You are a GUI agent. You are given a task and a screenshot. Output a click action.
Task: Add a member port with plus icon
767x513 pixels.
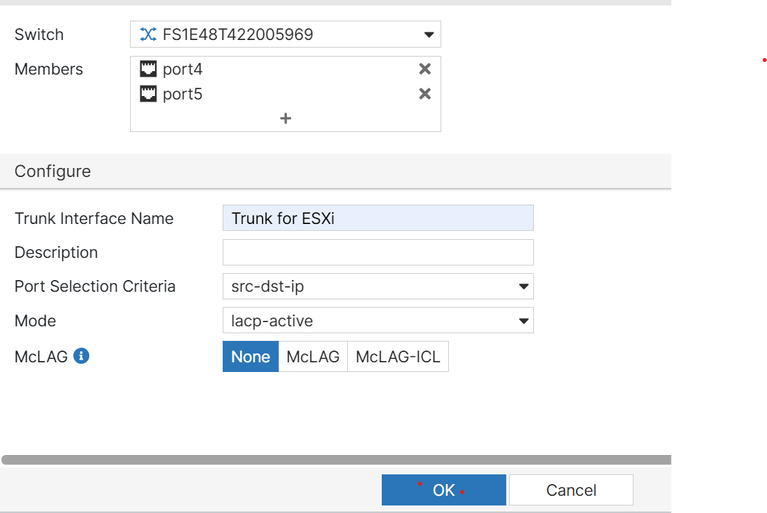[x=285, y=118]
